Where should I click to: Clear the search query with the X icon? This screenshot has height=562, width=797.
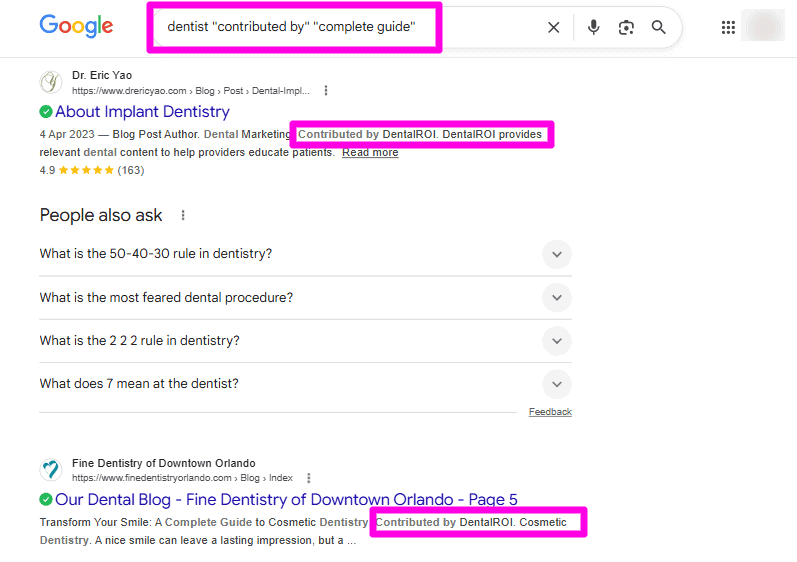(x=554, y=27)
